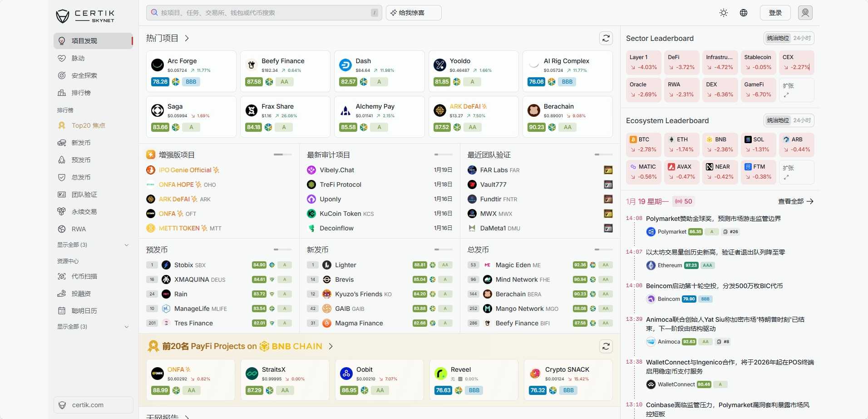Click the user profile avatar icon

[805, 13]
